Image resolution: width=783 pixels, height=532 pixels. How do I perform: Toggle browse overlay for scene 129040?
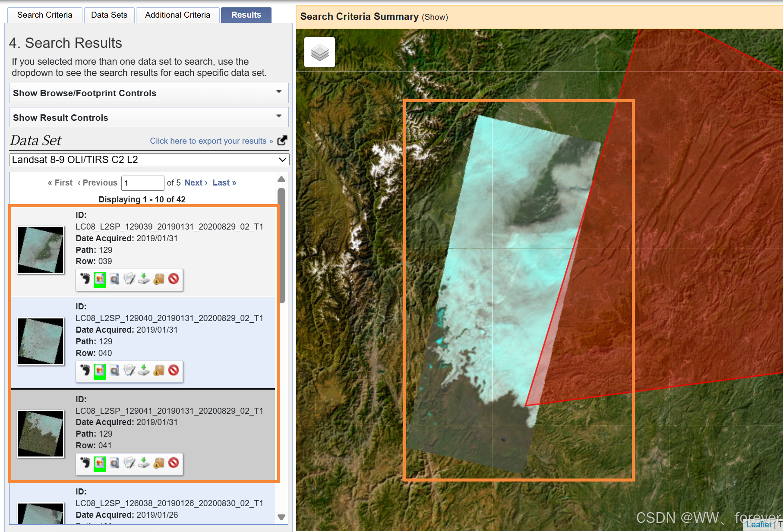(x=100, y=371)
